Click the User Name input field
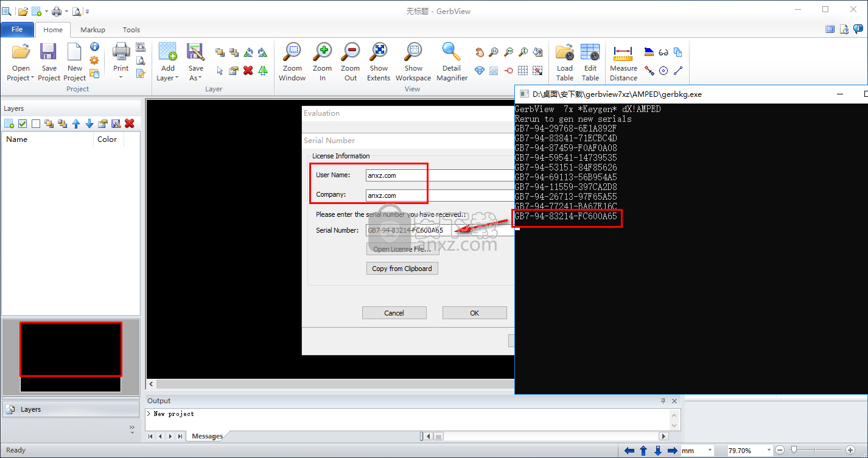The height and width of the screenshot is (458, 868). coord(439,175)
